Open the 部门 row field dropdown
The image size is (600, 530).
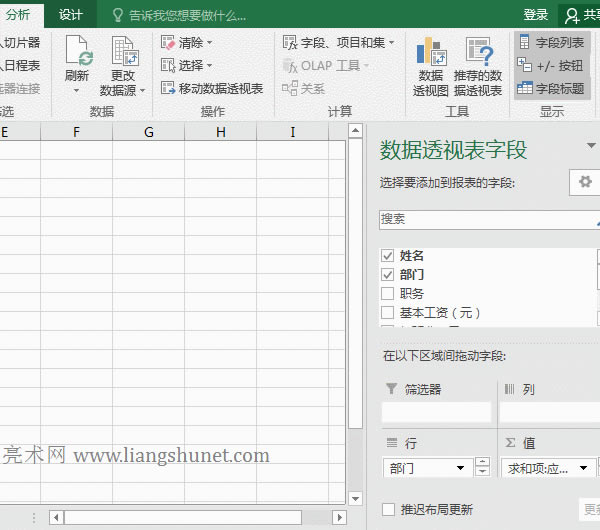tap(461, 468)
